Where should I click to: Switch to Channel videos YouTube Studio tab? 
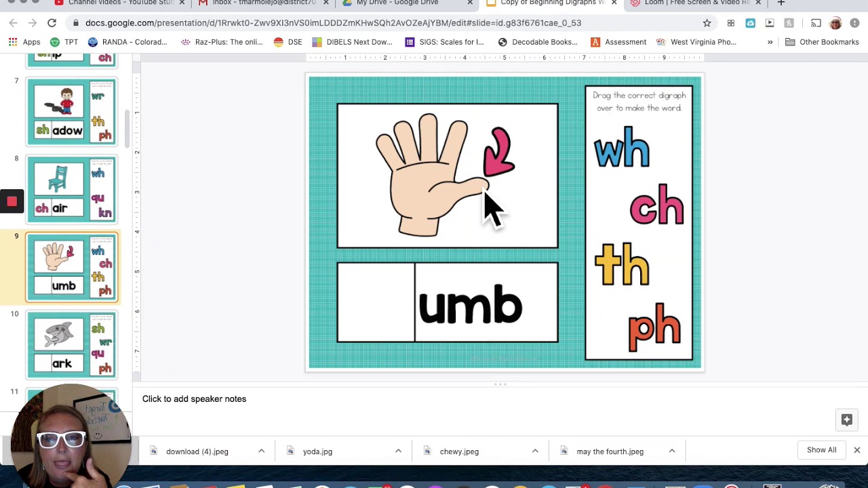[120, 3]
